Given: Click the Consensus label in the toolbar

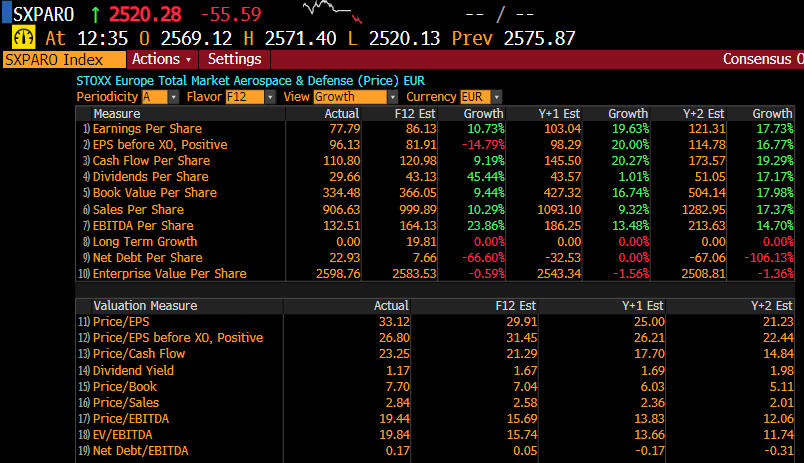Looking at the screenshot, I should click(x=757, y=59).
